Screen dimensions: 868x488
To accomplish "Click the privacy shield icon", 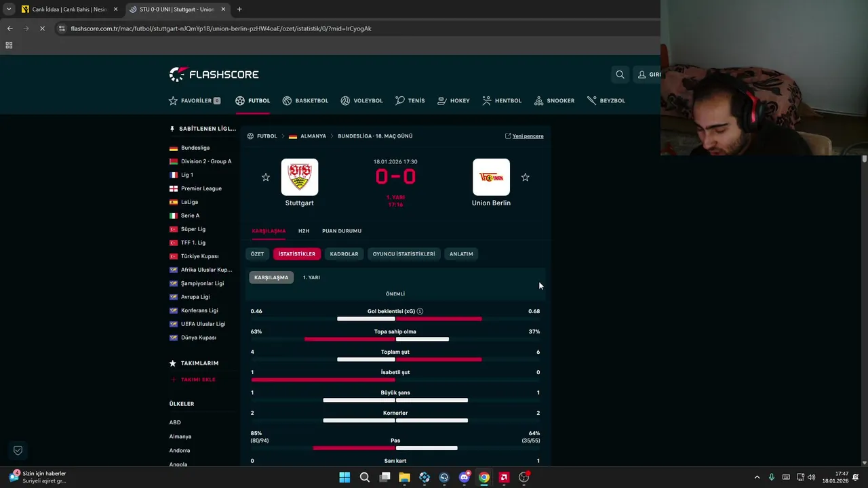I will coord(18,450).
